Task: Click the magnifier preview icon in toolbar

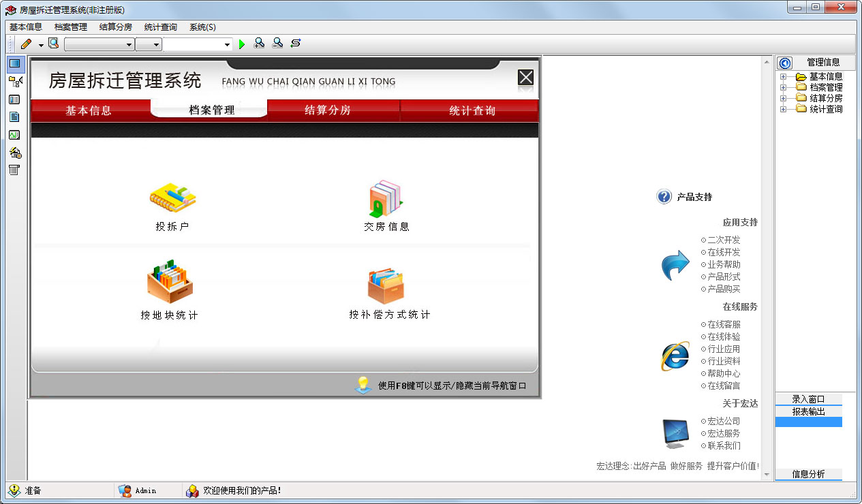Action: 53,44
